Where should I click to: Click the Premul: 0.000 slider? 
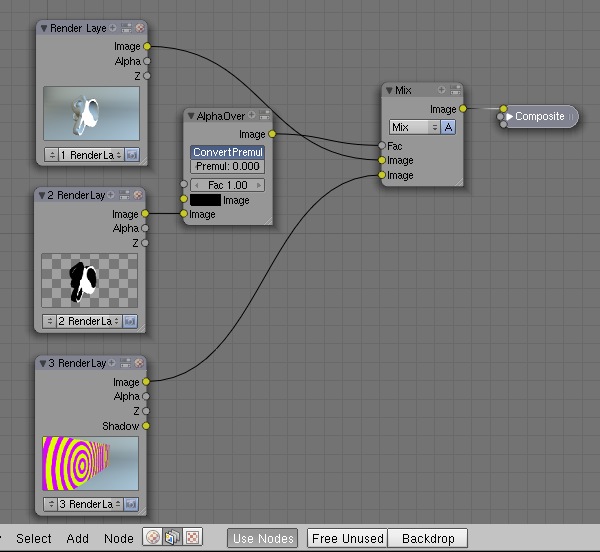coord(228,166)
